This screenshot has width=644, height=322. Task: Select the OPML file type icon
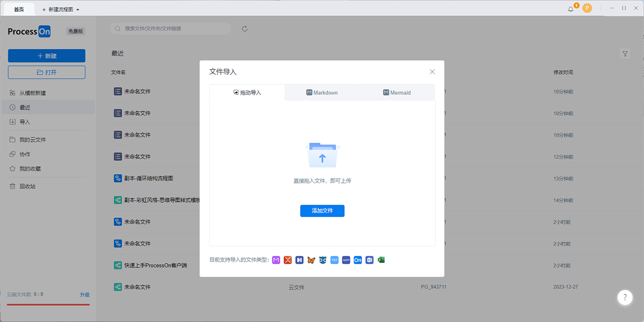point(346,260)
